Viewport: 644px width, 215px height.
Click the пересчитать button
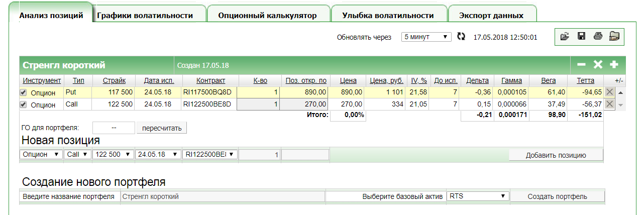click(x=162, y=128)
